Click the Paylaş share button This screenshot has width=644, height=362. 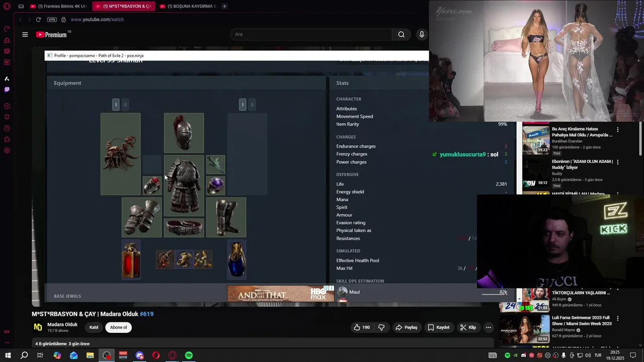click(x=406, y=327)
